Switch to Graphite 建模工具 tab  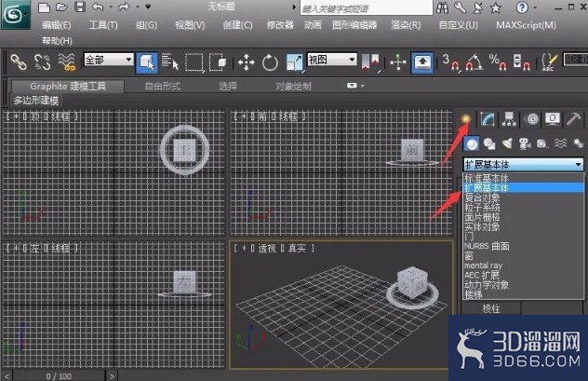pyautogui.click(x=68, y=87)
